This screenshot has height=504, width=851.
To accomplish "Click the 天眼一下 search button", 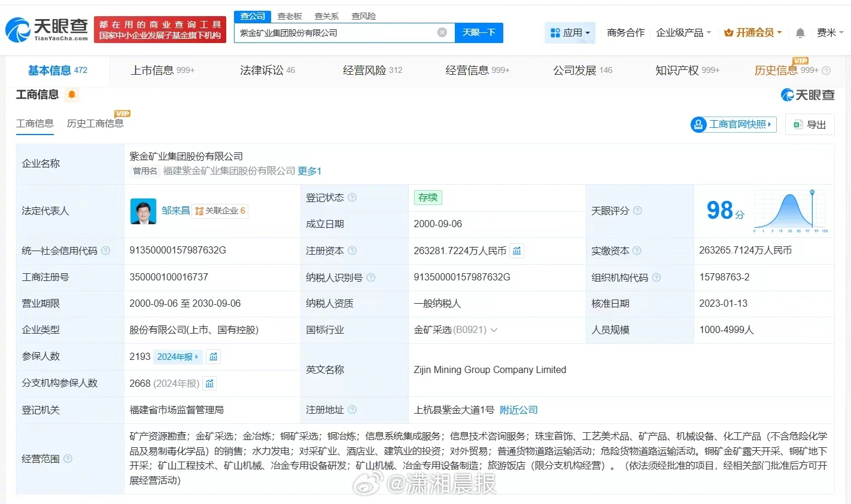I will tap(479, 32).
